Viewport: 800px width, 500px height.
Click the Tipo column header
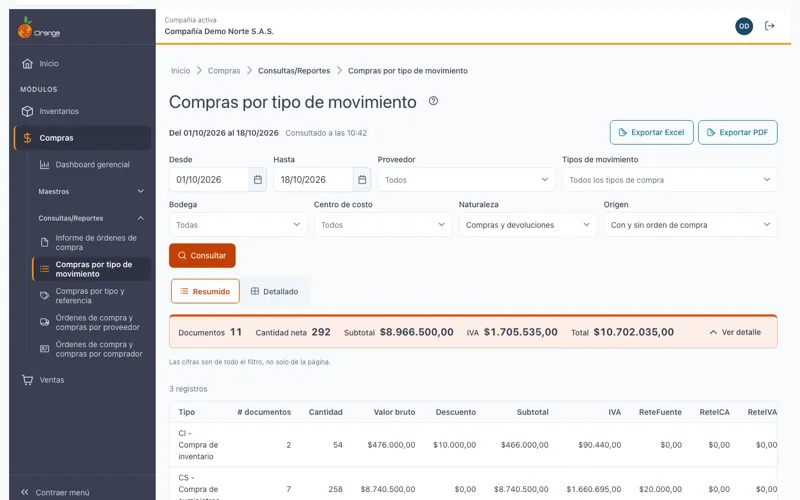187,412
